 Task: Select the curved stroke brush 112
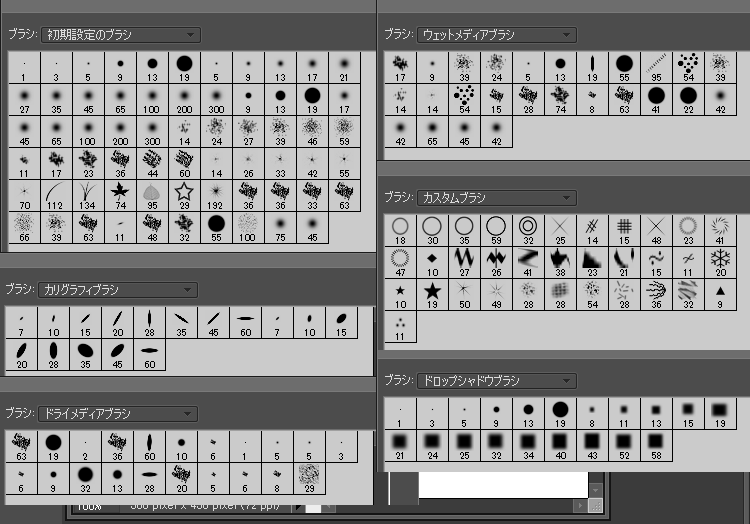(56, 196)
